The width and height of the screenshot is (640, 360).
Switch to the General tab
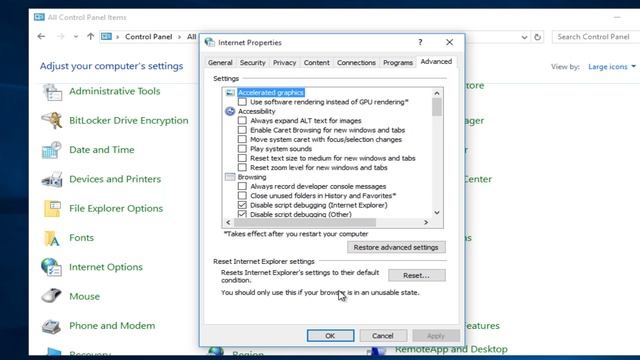coord(220,62)
